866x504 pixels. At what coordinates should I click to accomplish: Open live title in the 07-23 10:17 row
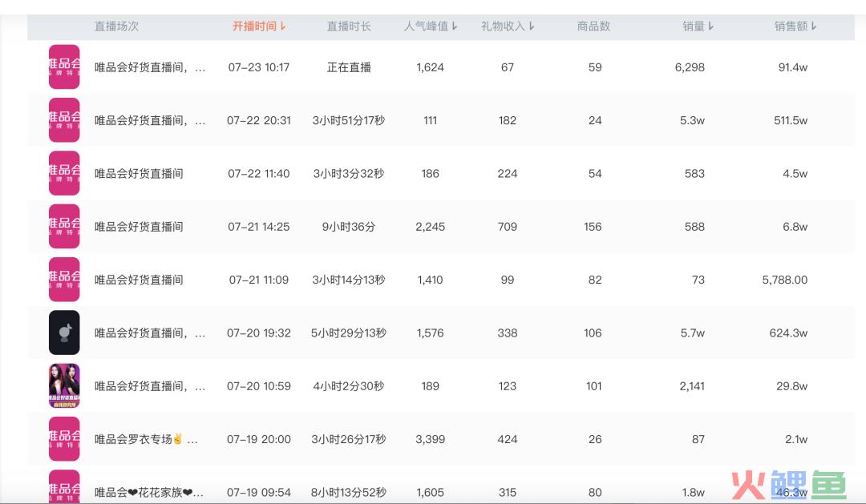point(150,67)
